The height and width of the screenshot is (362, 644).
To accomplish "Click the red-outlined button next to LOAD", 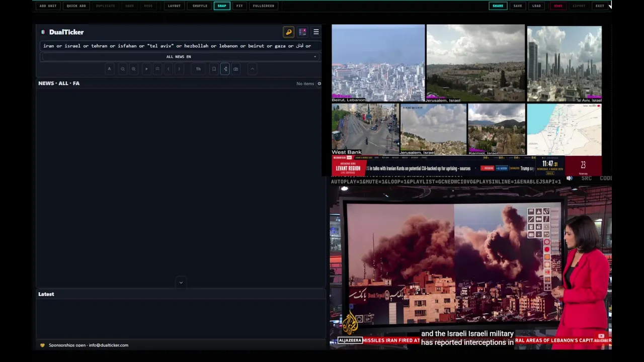I will point(558,6).
